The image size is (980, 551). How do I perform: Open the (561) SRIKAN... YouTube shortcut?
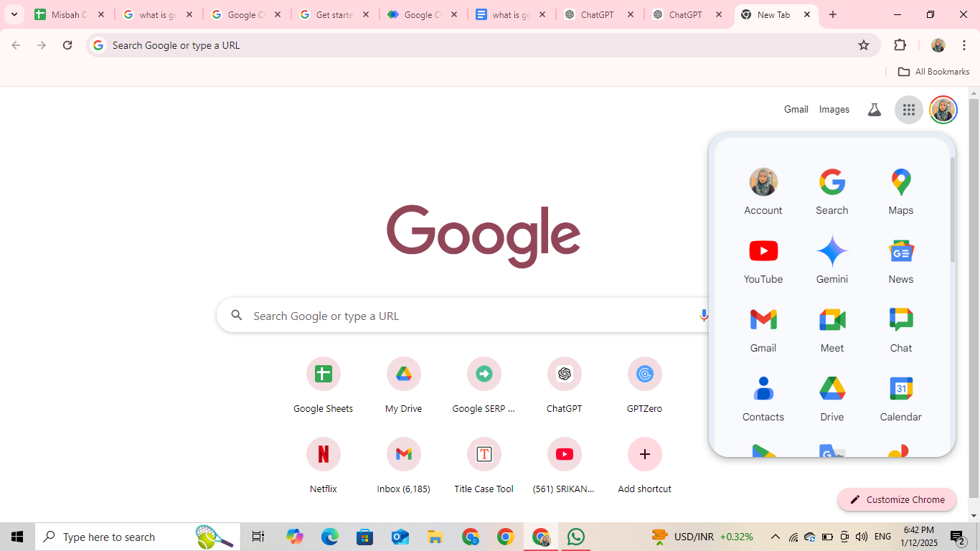(x=565, y=466)
